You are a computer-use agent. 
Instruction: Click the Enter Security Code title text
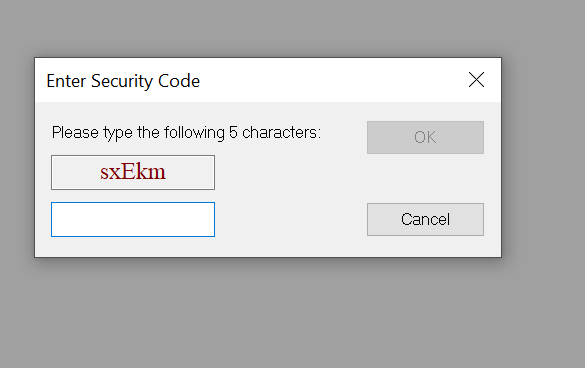tap(123, 81)
